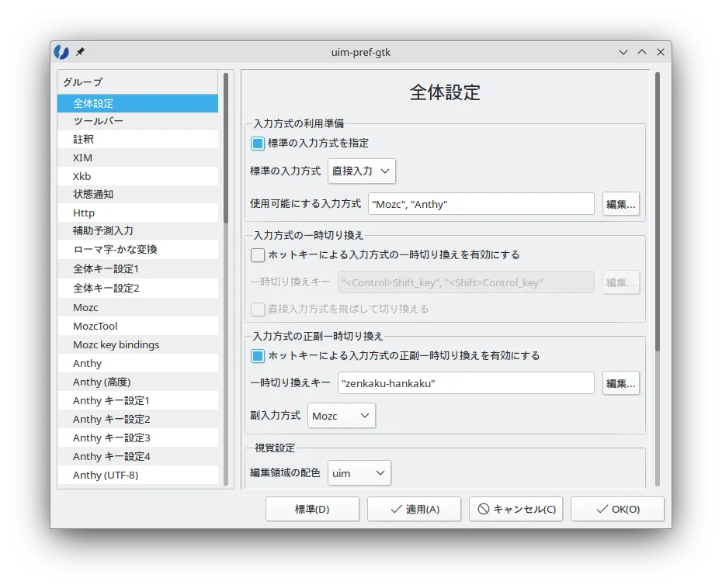Select ツールバー in the group list
This screenshot has height=588, width=722.
(x=137, y=121)
